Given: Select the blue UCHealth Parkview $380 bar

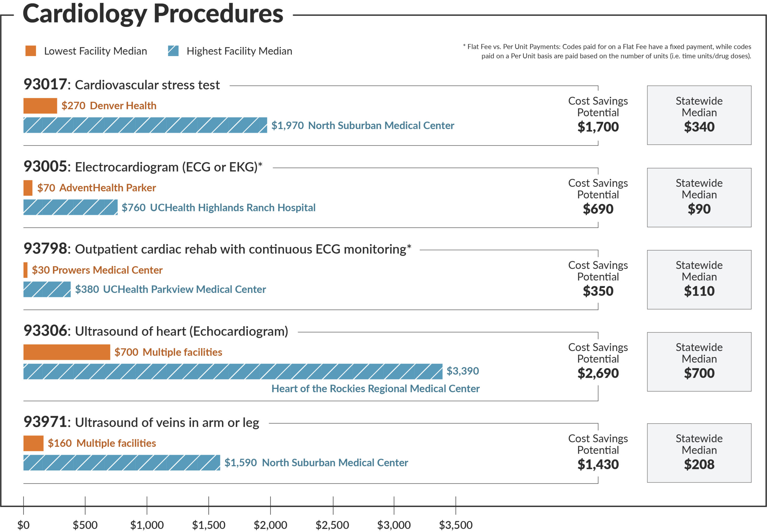Looking at the screenshot, I should [x=47, y=289].
